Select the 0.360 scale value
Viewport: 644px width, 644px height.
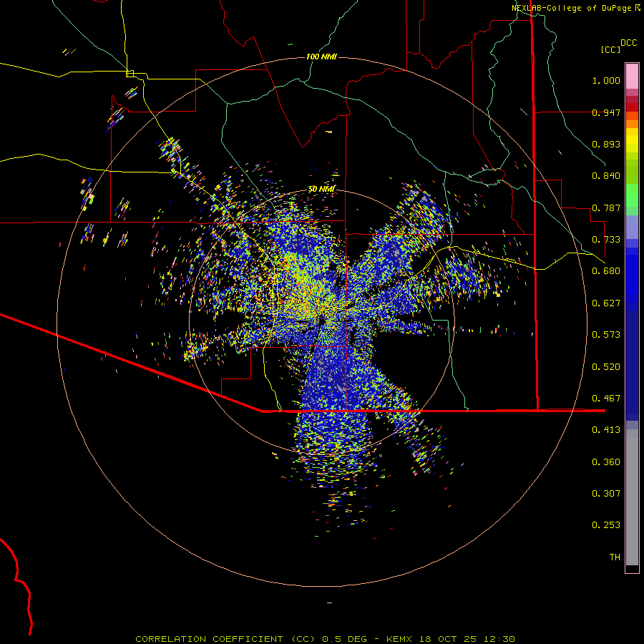coord(606,462)
